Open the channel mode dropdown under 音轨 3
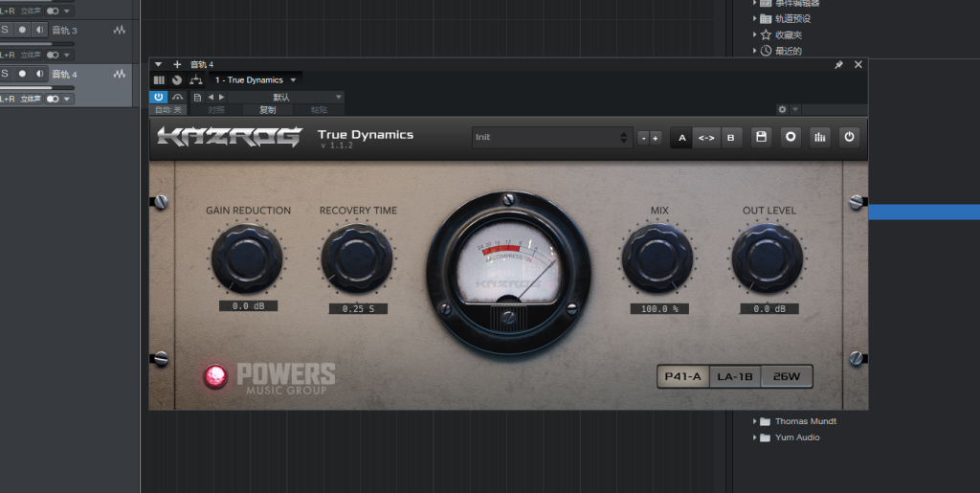 click(x=67, y=55)
